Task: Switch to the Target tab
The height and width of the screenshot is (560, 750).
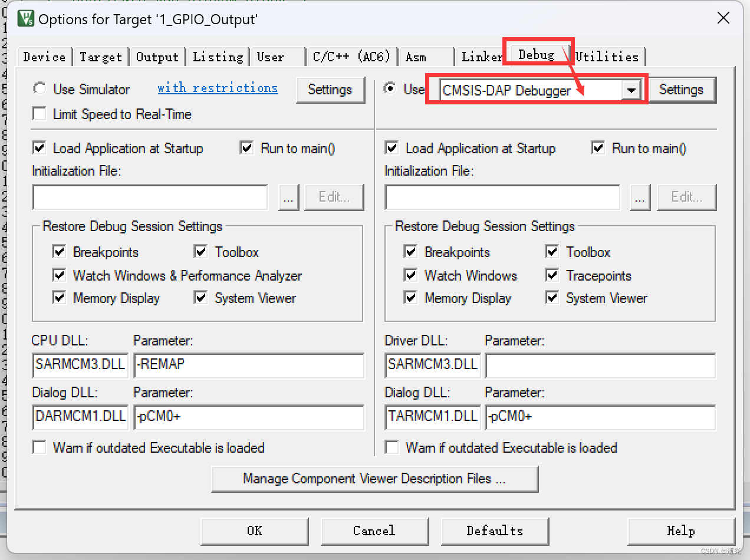Action: point(100,57)
